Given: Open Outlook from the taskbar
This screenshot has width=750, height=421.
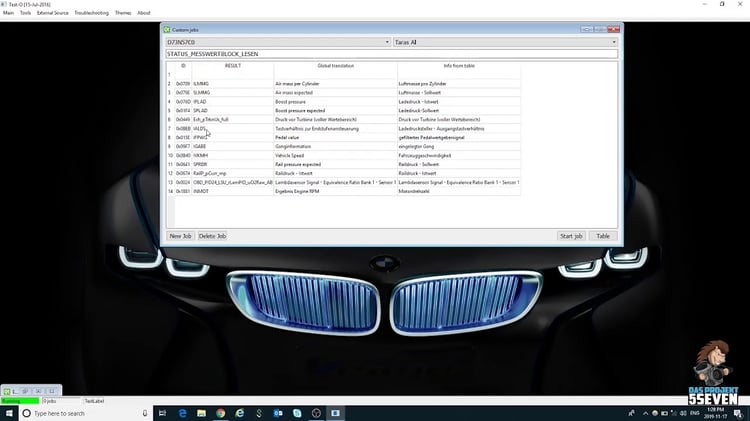Looking at the screenshot, I should 278,413.
